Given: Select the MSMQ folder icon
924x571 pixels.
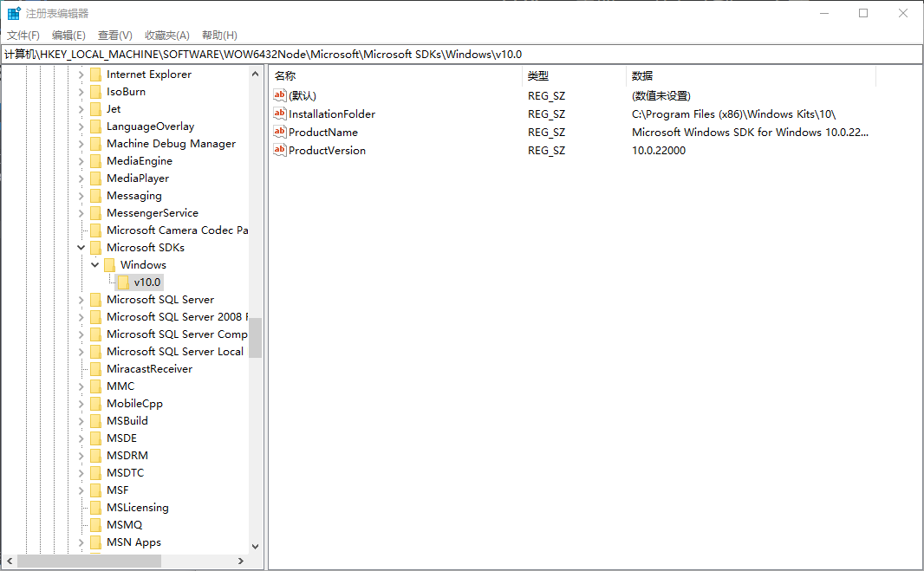Looking at the screenshot, I should coord(95,525).
